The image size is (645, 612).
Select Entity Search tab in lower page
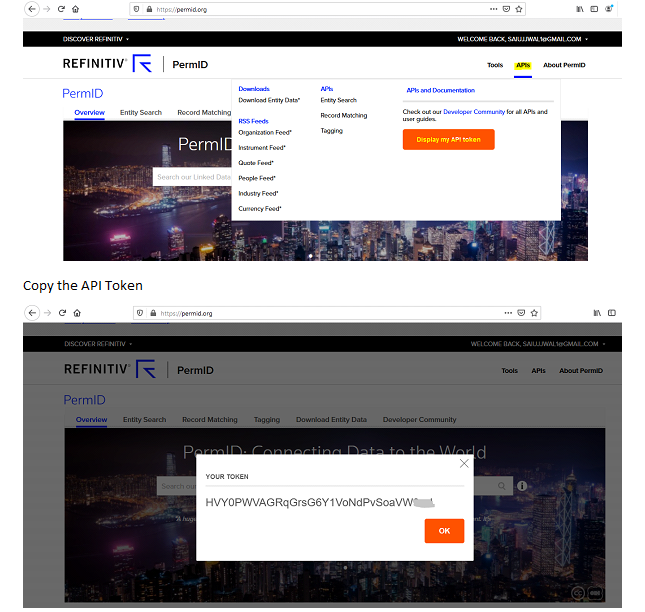[x=144, y=420]
